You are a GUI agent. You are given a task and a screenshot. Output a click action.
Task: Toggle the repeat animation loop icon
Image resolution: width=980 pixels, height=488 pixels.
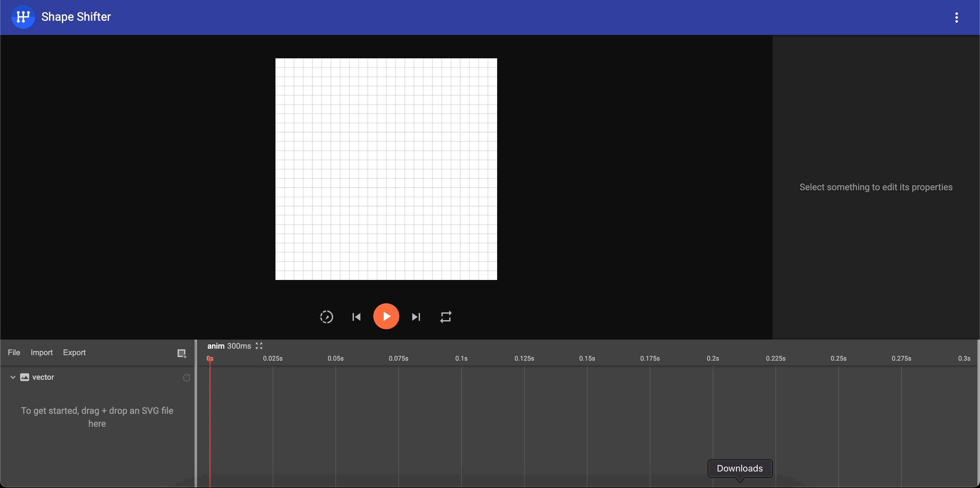pyautogui.click(x=446, y=317)
